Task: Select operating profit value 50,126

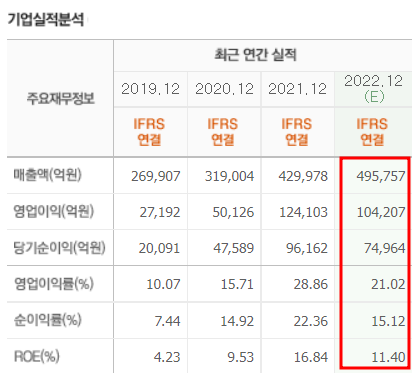Action: pos(233,212)
